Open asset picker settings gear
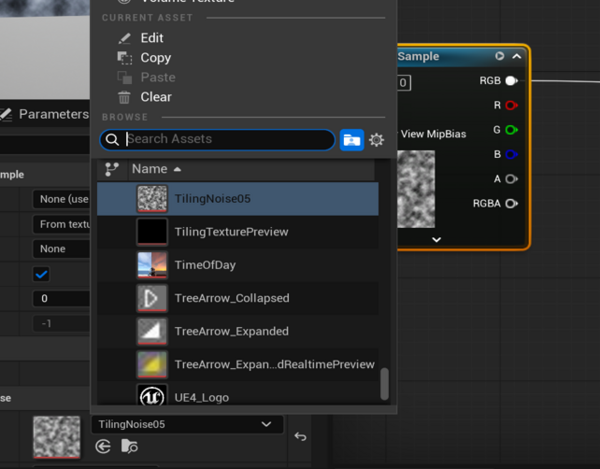 coord(377,140)
